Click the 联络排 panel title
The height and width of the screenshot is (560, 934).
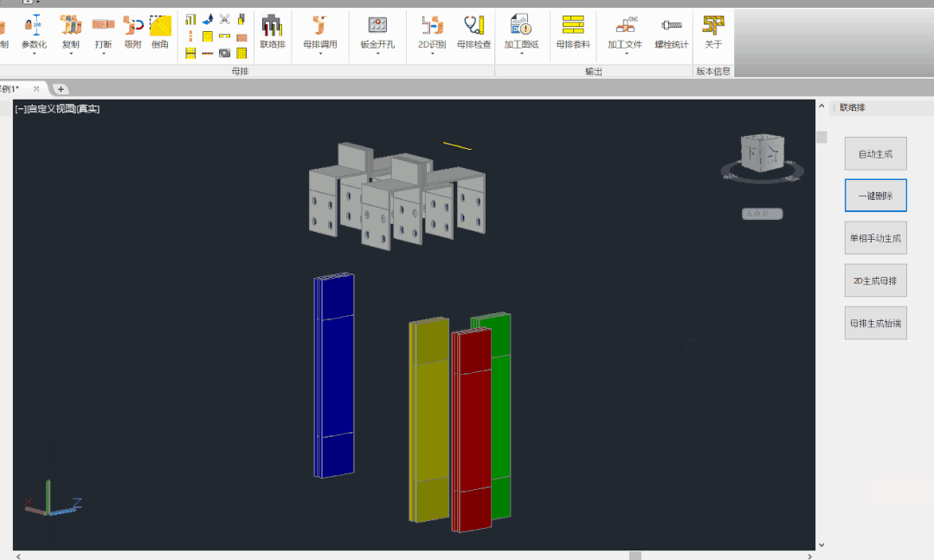click(x=852, y=108)
